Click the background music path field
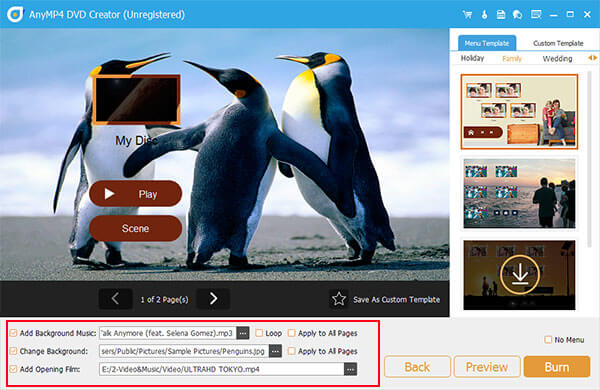600x390 pixels. click(x=168, y=333)
